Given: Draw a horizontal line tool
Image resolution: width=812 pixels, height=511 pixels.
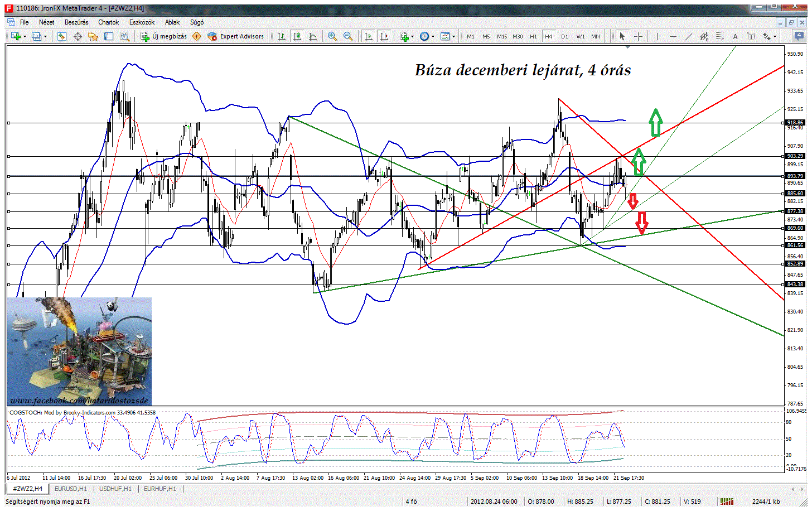Looking at the screenshot, I should tap(673, 36).
